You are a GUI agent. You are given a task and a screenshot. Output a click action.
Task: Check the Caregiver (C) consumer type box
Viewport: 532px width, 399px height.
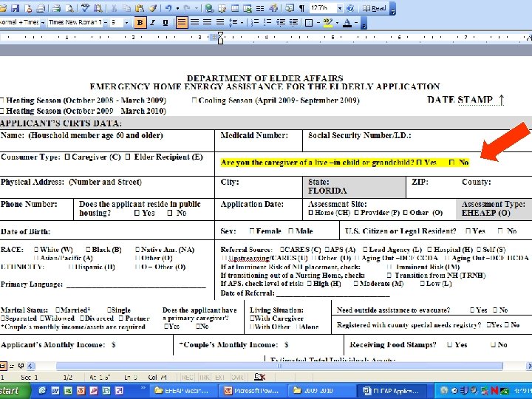click(67, 157)
